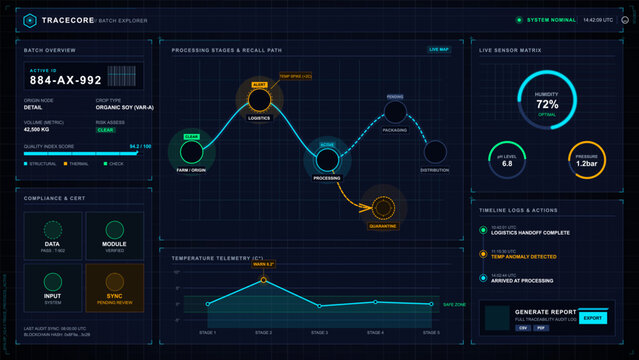Click the Blockchain Hash text
Screen dimensions: 639x360
pos(57,335)
